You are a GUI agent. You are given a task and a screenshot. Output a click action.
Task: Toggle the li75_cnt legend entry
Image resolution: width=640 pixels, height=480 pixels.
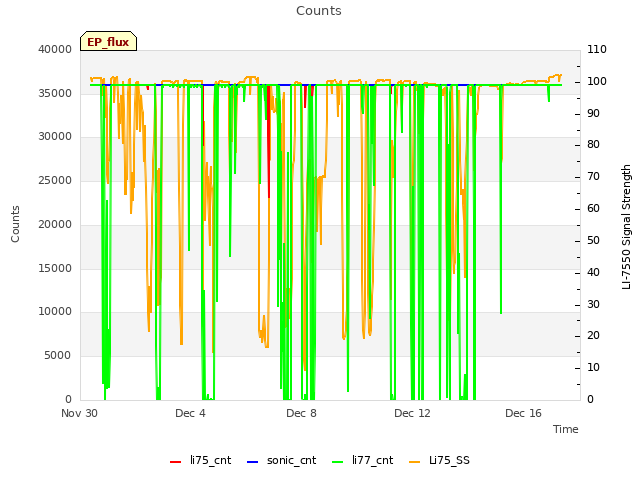pyautogui.click(x=200, y=460)
